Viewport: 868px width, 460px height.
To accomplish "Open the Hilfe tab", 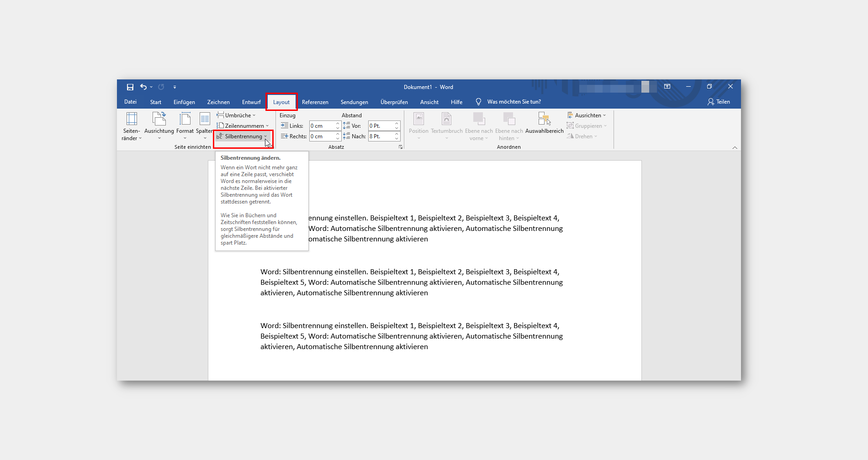I will [457, 102].
